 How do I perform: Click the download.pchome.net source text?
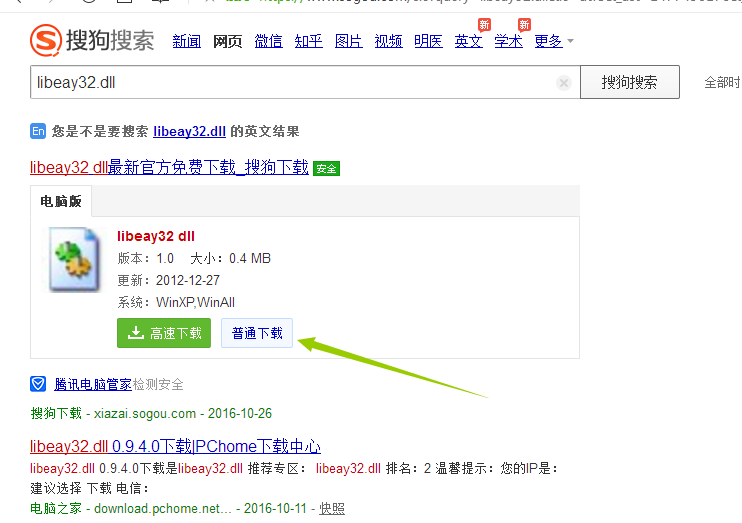point(163,508)
